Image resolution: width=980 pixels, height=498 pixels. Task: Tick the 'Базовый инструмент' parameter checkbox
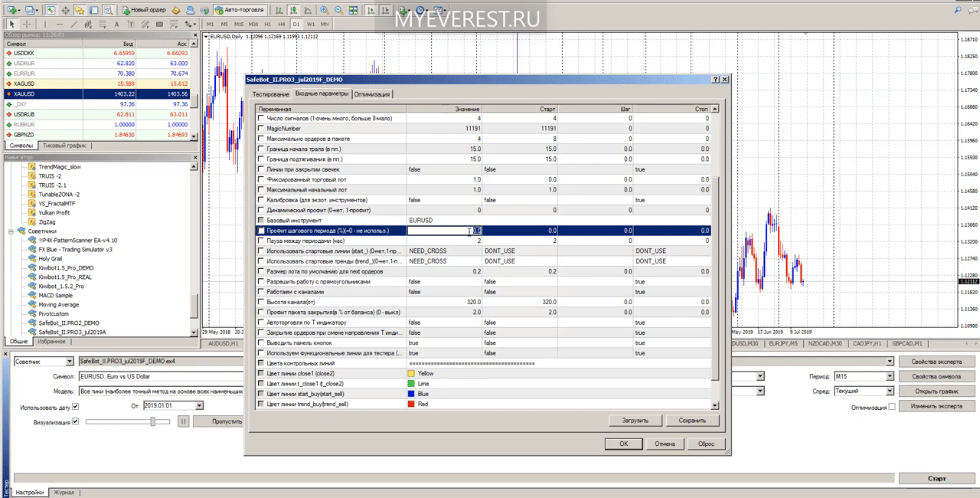click(260, 220)
